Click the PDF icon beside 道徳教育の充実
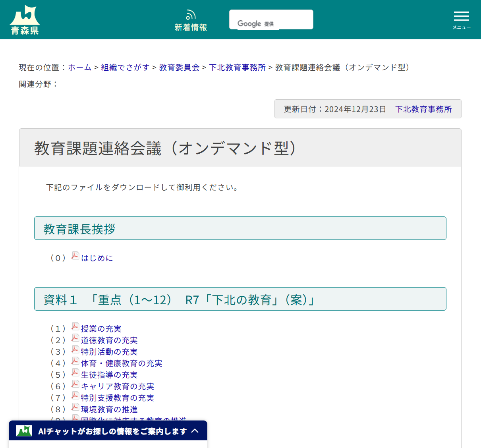The height and width of the screenshot is (448, 481). point(75,338)
